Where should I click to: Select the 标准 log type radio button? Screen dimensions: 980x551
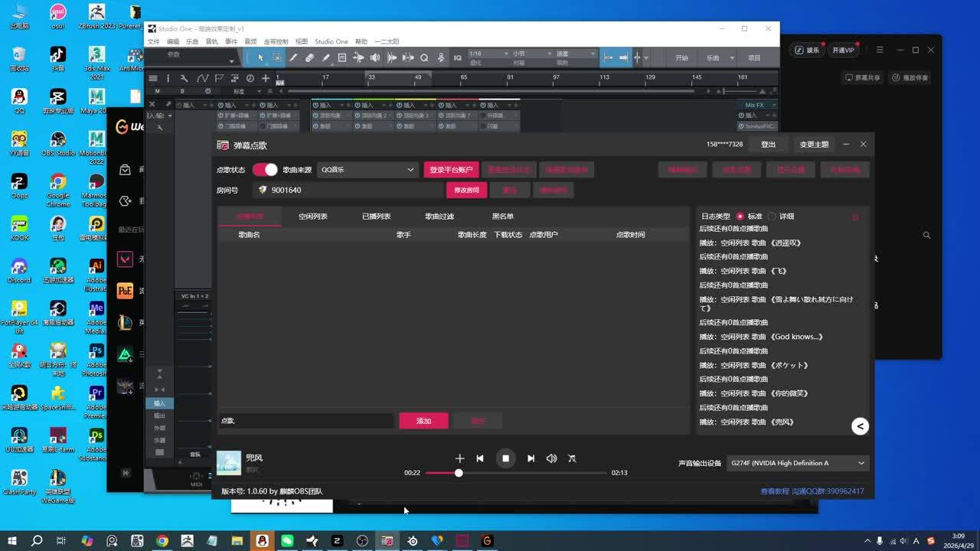point(740,217)
